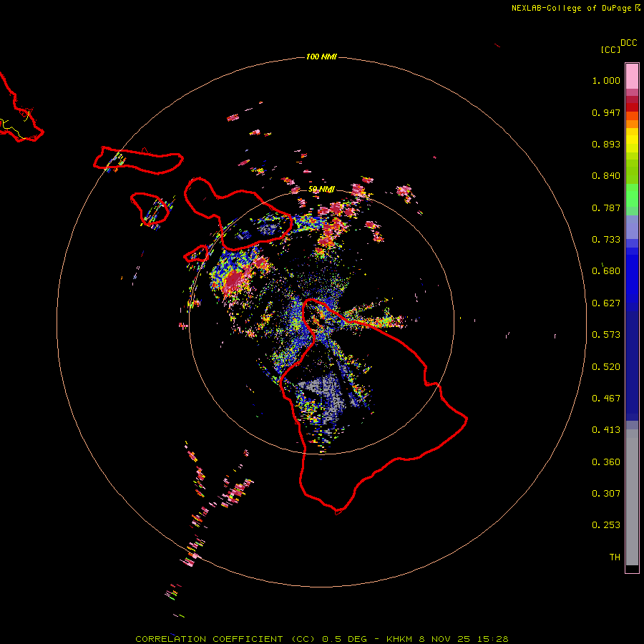
Task: Click the 50 NMI range ring label
Action: point(321,190)
